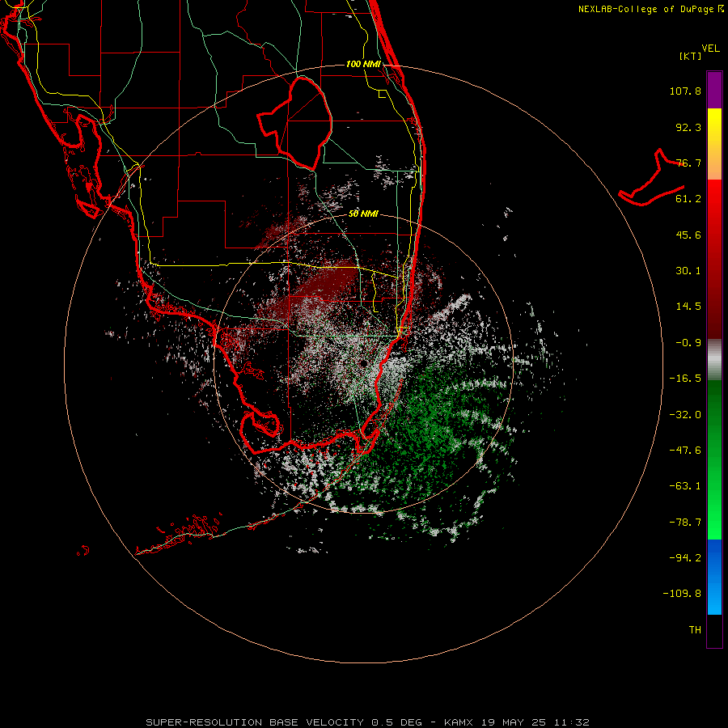Select the -47.6 legend value

(685, 451)
